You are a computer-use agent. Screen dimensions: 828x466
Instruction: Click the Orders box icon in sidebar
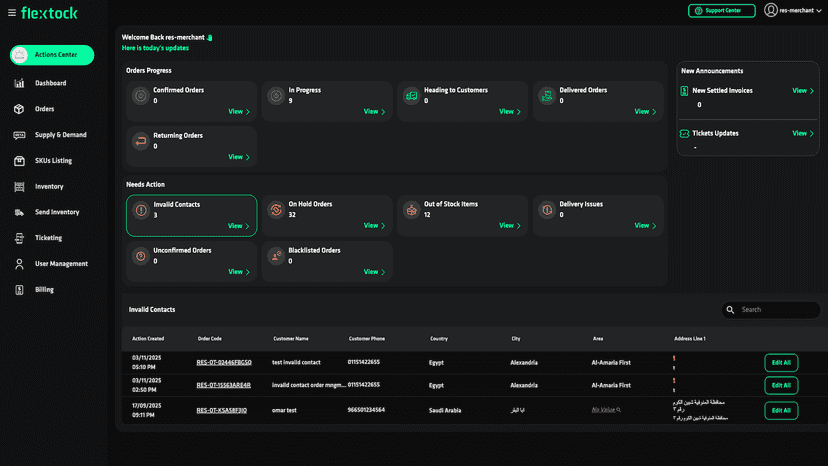click(x=19, y=109)
